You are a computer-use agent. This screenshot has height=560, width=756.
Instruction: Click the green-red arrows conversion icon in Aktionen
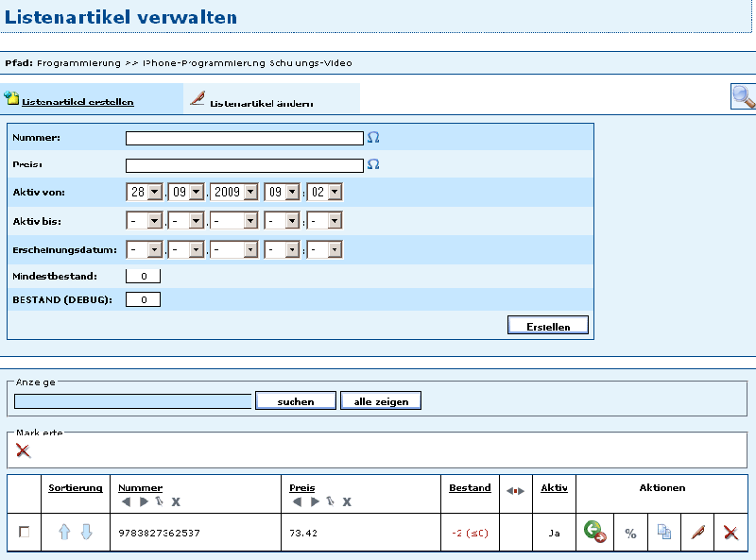[x=594, y=532]
